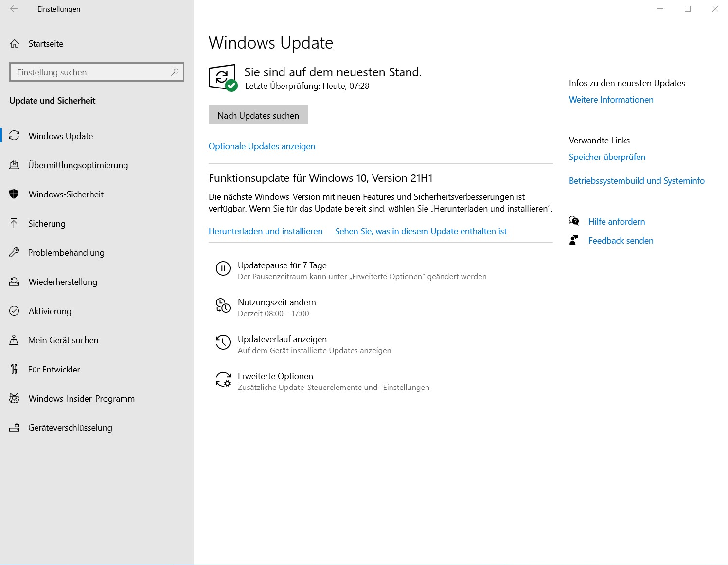Click the Geräteverschlüsselung lock icon
The width and height of the screenshot is (728, 565).
15,427
